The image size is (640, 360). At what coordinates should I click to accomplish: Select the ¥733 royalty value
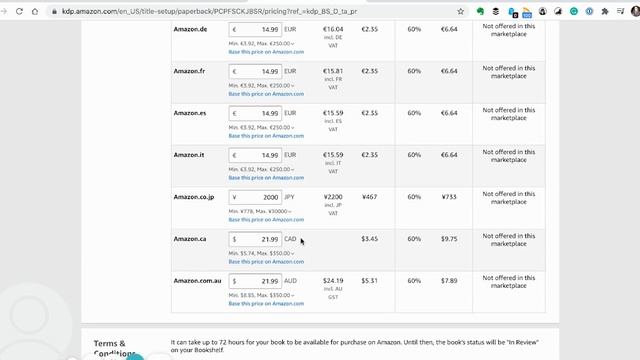[x=449, y=197]
